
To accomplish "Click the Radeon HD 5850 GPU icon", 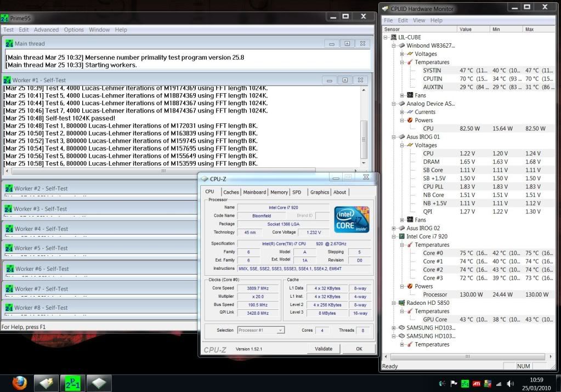I will pos(402,303).
